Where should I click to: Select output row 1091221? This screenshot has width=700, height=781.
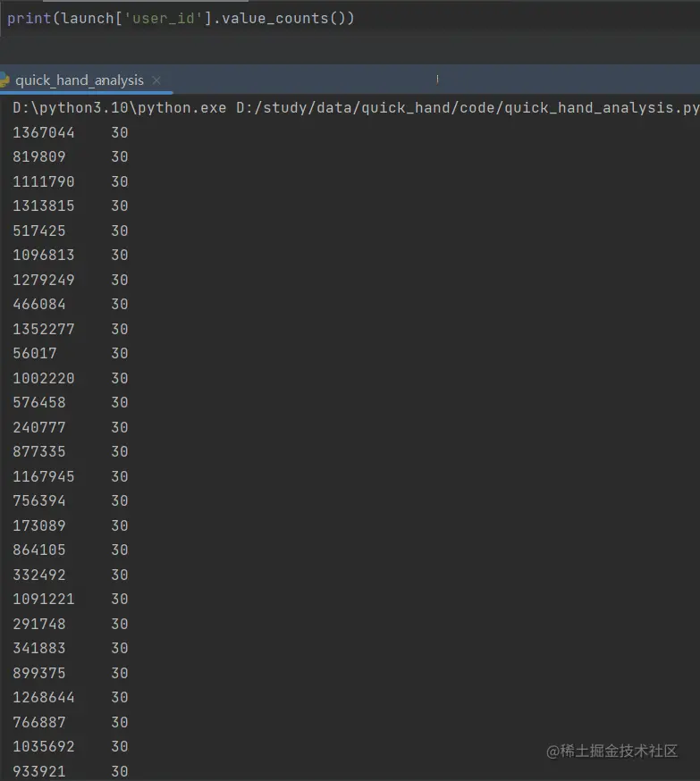[x=71, y=600]
